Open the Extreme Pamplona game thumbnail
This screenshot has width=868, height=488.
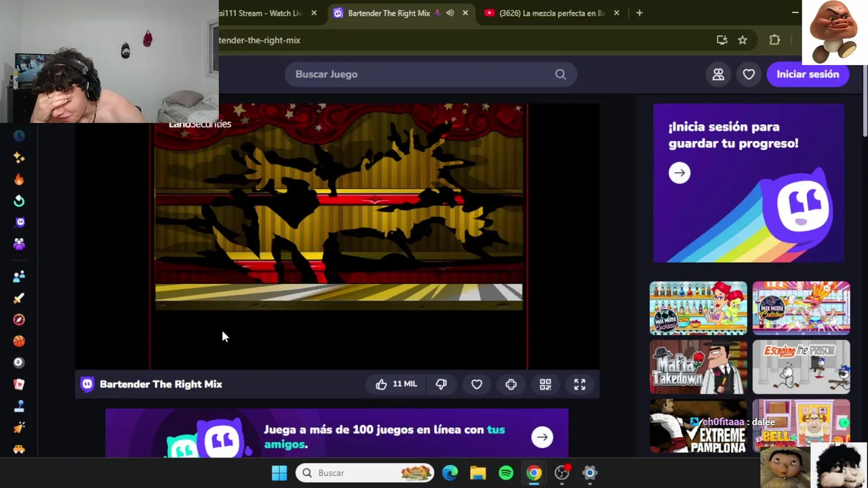(698, 426)
